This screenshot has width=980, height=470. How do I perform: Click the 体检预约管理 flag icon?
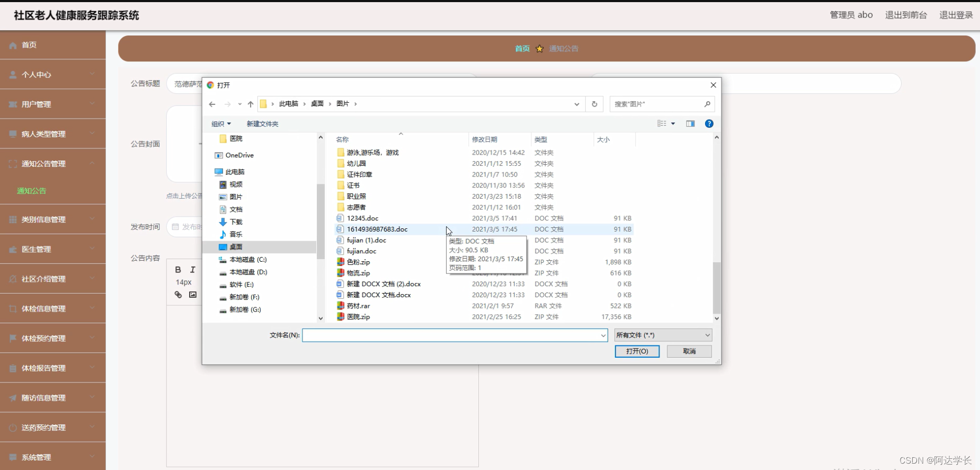[x=13, y=338]
